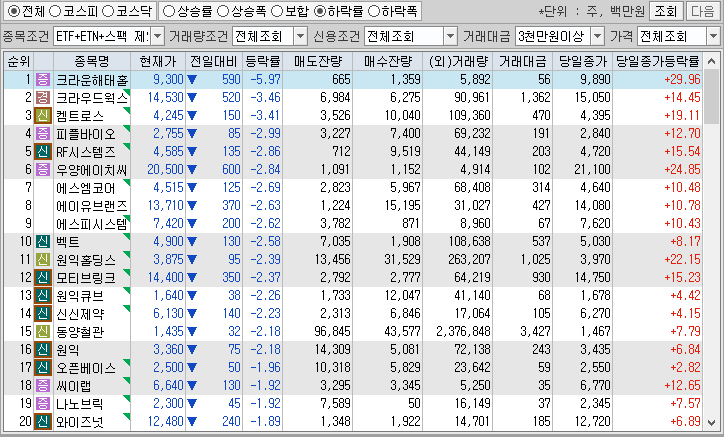This screenshot has width=724, height=437.
Task: Click the 신 badge icon for 와이즈넛
Action: 43,422
